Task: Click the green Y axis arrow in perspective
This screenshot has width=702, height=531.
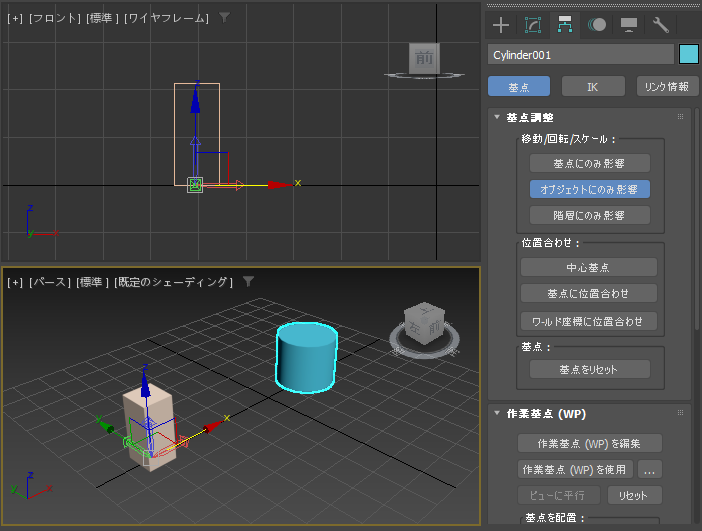Action: pyautogui.click(x=106, y=425)
